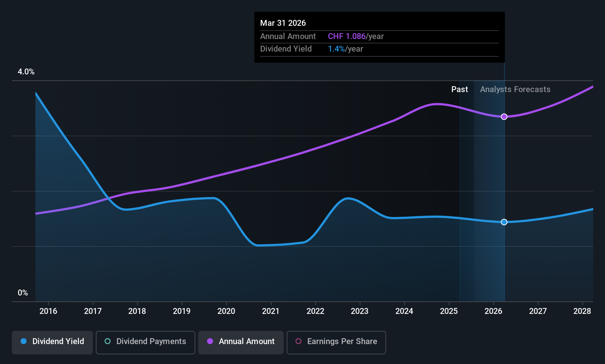Select the purple data point marker at 2026

[504, 117]
